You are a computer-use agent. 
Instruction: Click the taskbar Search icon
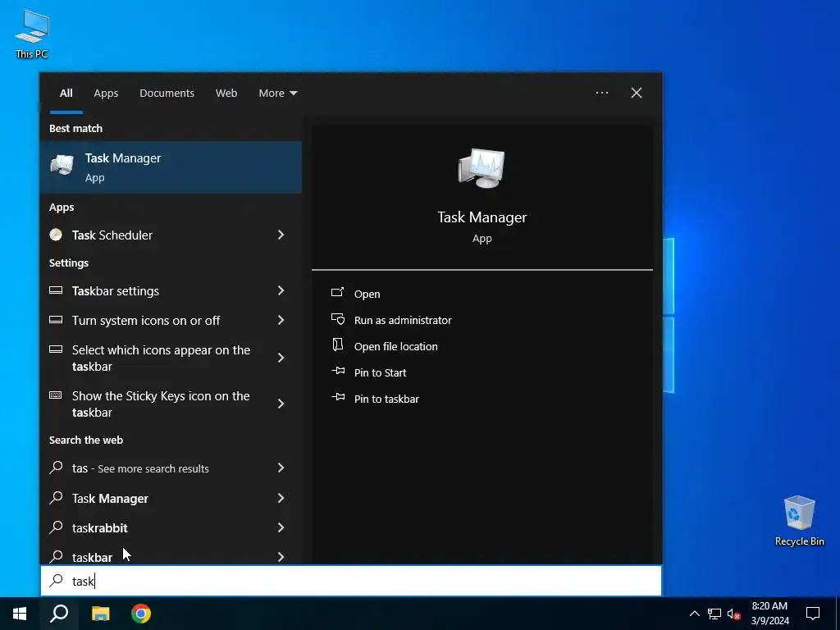[59, 614]
